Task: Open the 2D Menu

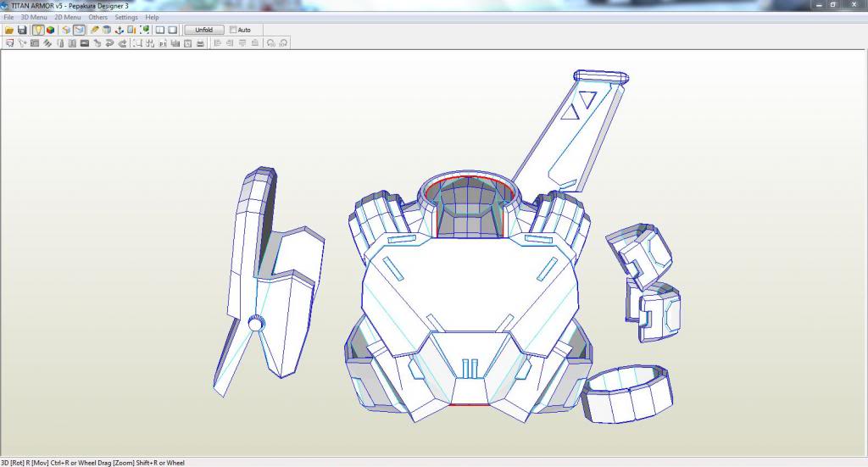Action: 68,17
